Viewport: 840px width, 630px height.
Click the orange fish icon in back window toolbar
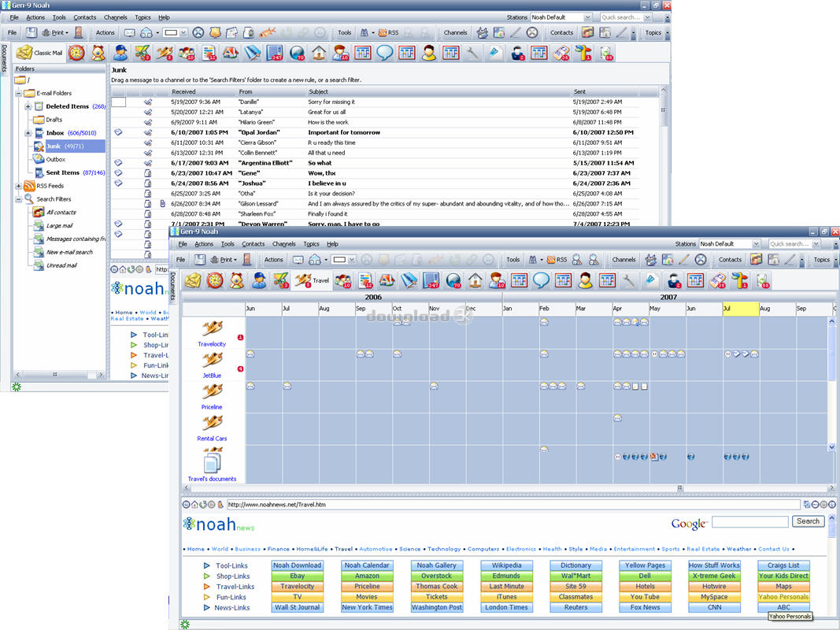pos(268,32)
